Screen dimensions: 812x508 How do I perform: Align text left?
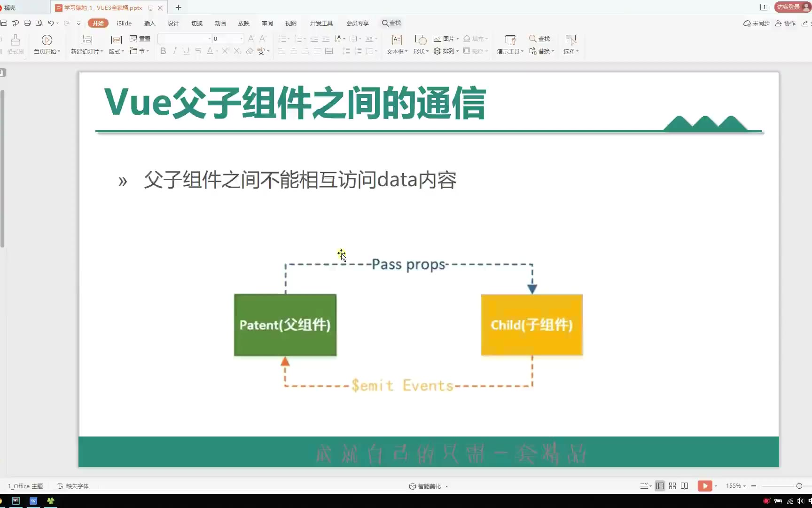(x=282, y=51)
